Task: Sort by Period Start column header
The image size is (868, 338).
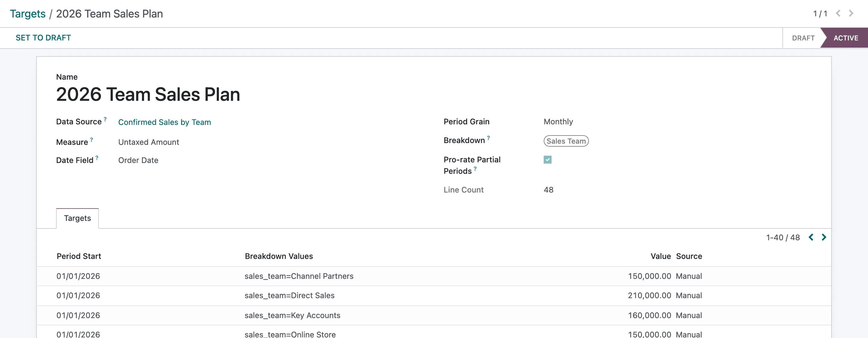Action: coord(79,257)
